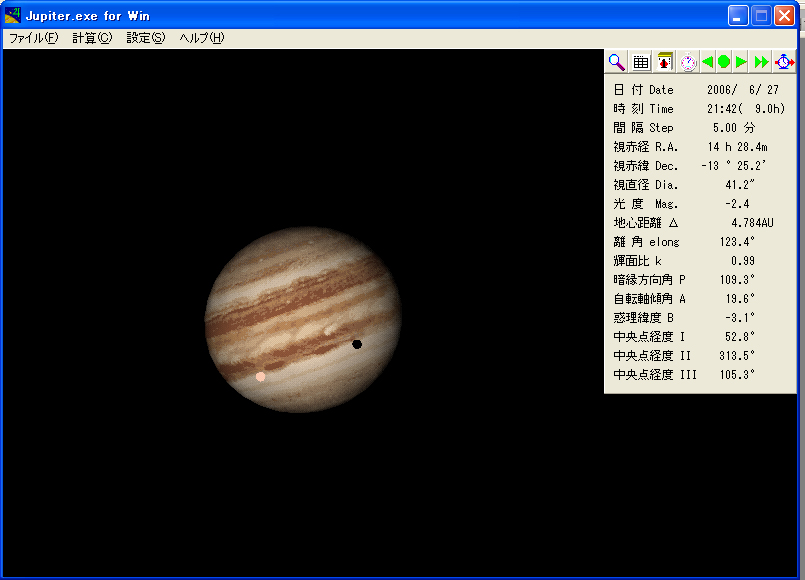The image size is (805, 580).
Task: Stop animation with the green circle button
Action: 724,62
